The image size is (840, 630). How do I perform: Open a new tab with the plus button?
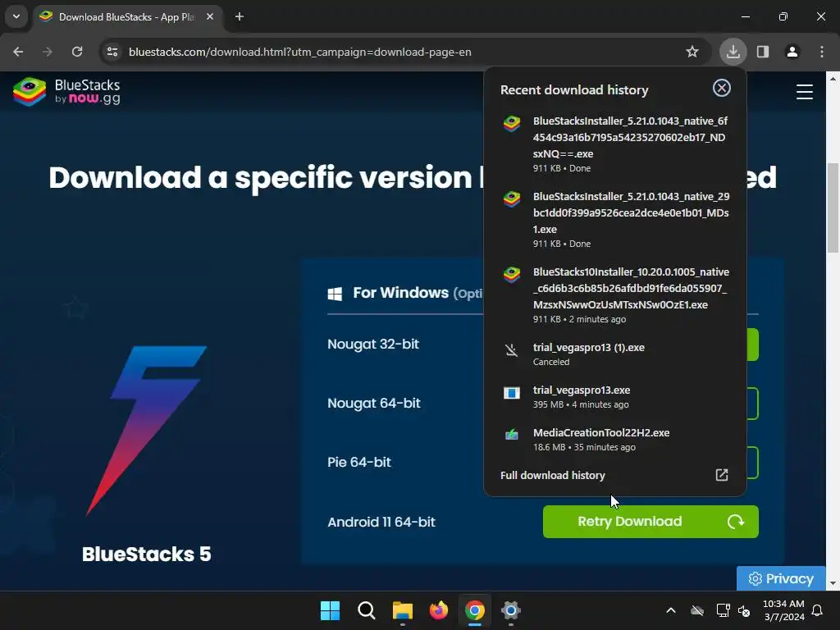(x=240, y=16)
